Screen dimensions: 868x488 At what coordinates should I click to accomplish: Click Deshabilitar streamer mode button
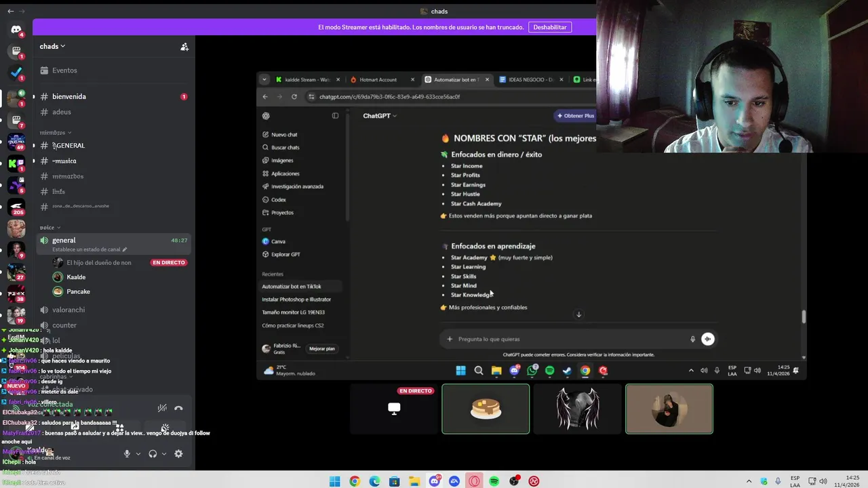pos(550,27)
